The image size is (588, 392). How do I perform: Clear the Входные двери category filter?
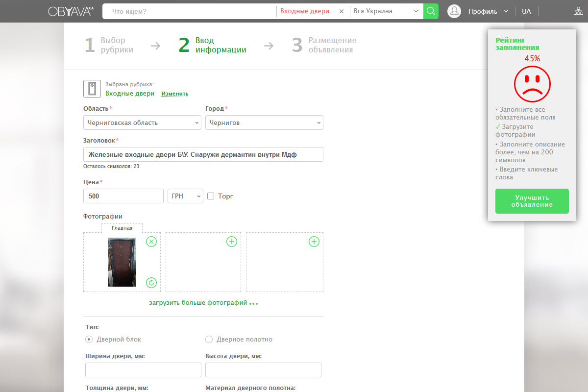click(342, 11)
